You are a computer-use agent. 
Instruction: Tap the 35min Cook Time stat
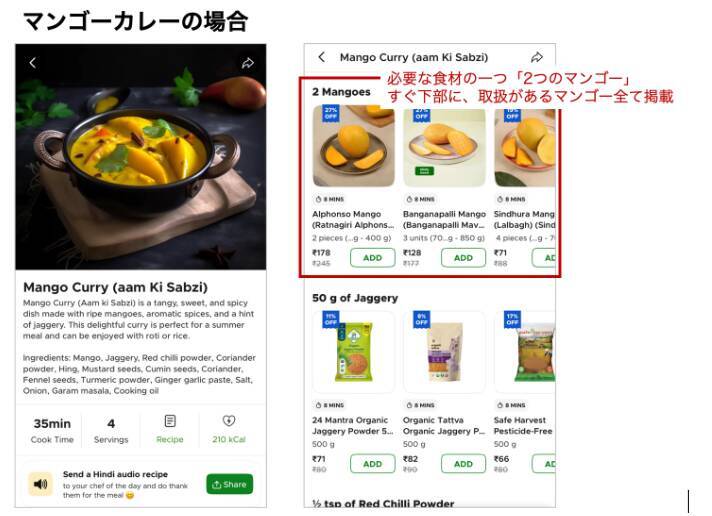pos(52,431)
